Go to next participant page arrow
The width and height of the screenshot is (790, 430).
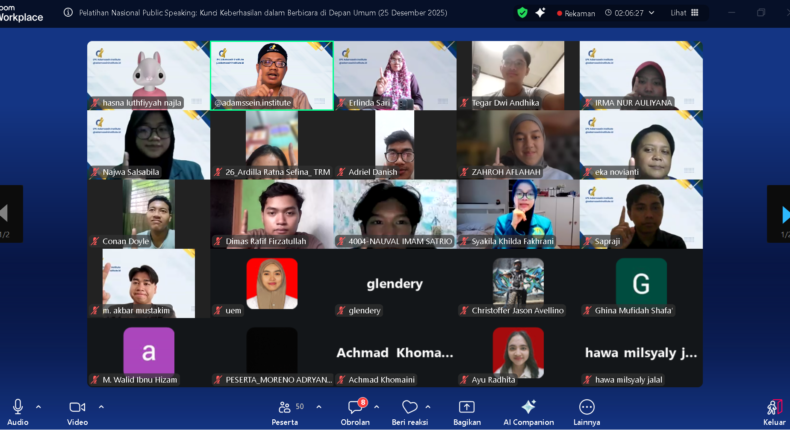tap(783, 214)
